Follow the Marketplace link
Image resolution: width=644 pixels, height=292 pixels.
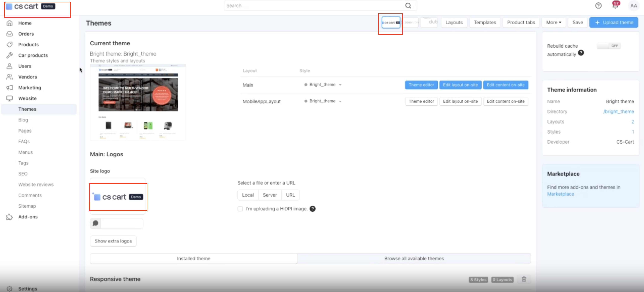pos(560,194)
